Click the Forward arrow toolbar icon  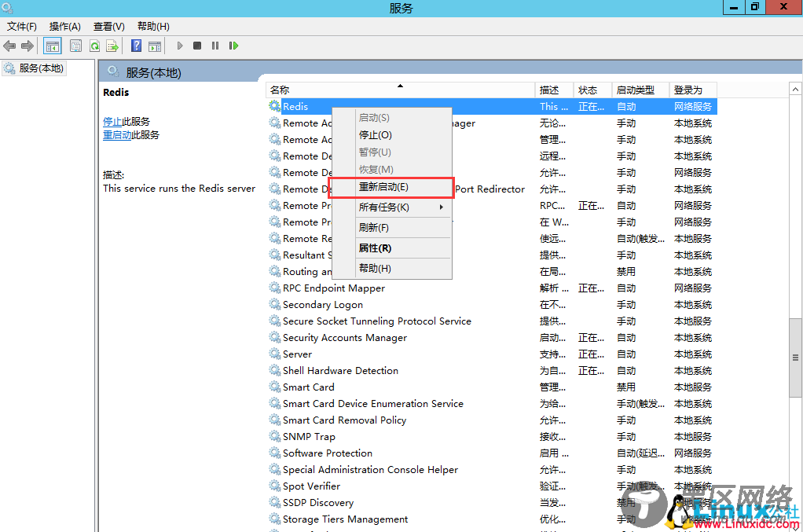(x=27, y=46)
